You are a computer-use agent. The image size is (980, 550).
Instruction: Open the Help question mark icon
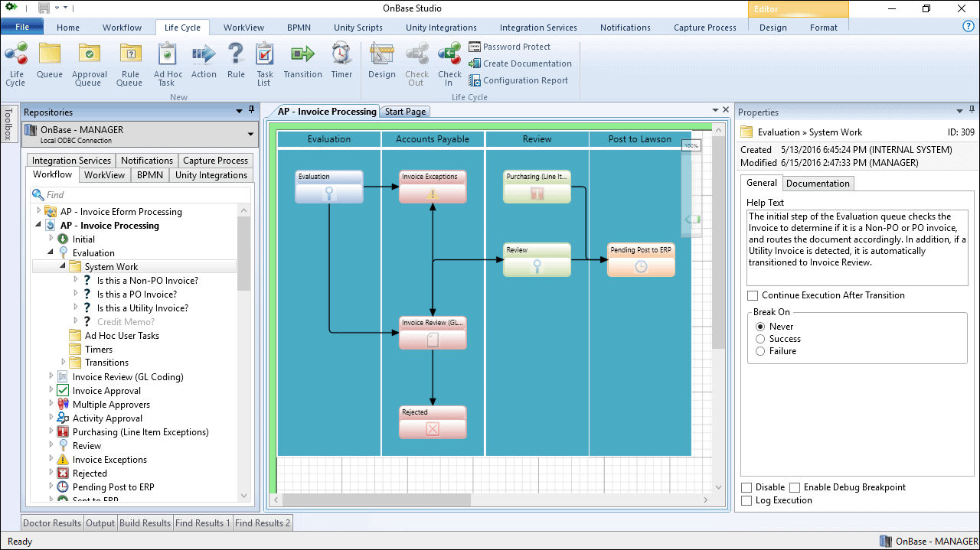tap(968, 26)
